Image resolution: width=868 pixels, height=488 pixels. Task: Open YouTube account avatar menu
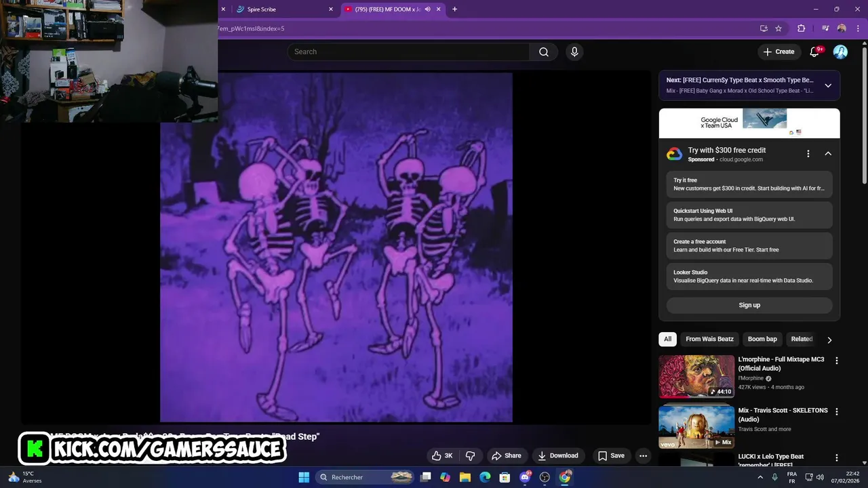840,52
